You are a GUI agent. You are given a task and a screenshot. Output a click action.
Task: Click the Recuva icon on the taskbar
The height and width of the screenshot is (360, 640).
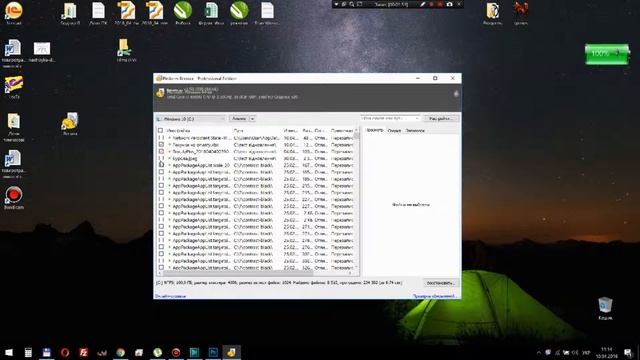tap(231, 352)
